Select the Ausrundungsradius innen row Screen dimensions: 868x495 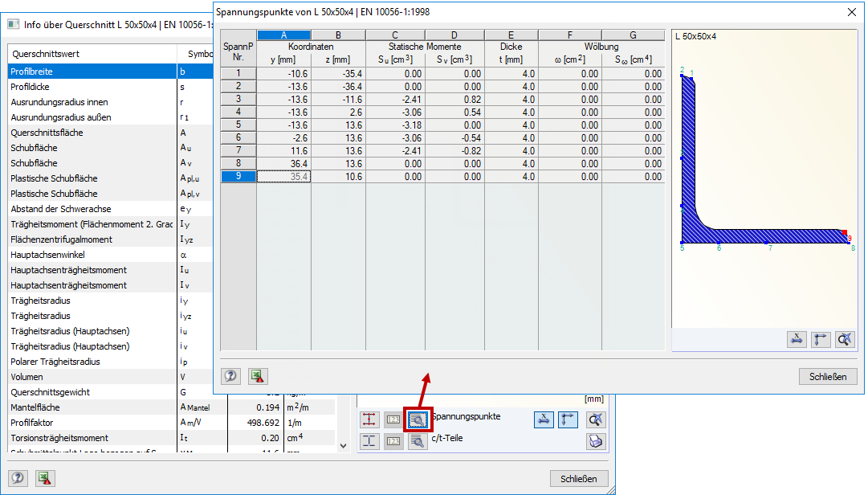[110, 102]
